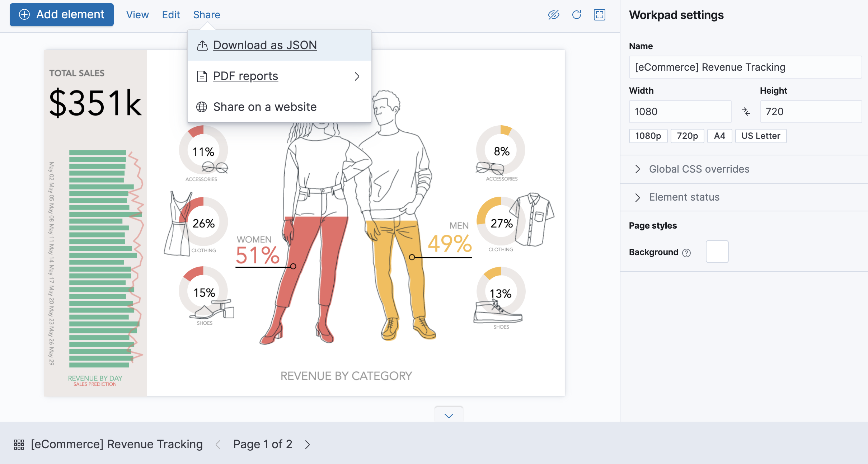Switch workpad size to US Letter

(761, 136)
